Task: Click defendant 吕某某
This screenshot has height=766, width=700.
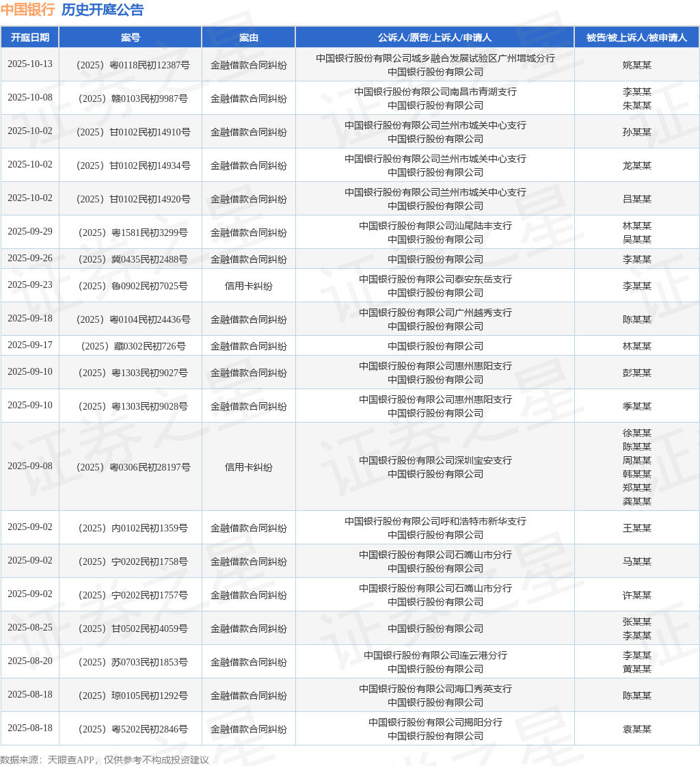Action: coord(636,199)
